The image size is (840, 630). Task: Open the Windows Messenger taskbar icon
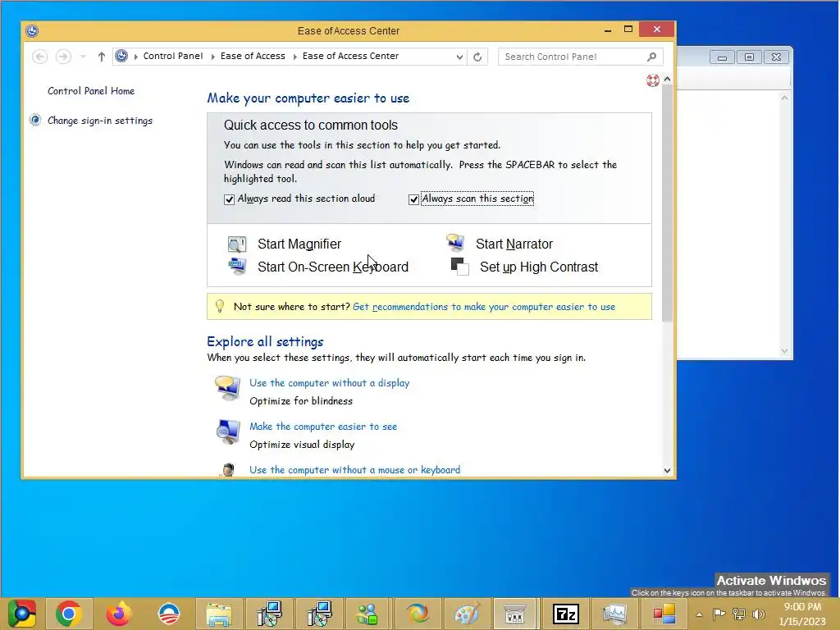pos(367,614)
